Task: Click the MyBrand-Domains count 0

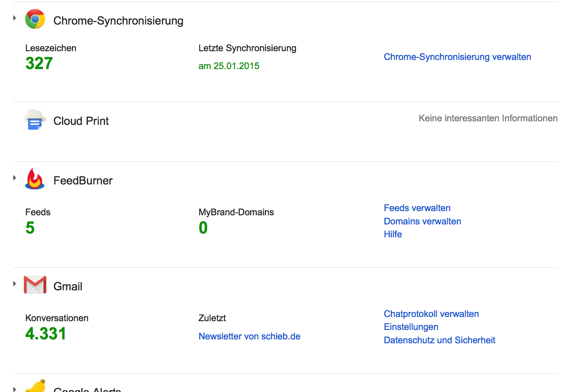Action: coord(203,228)
